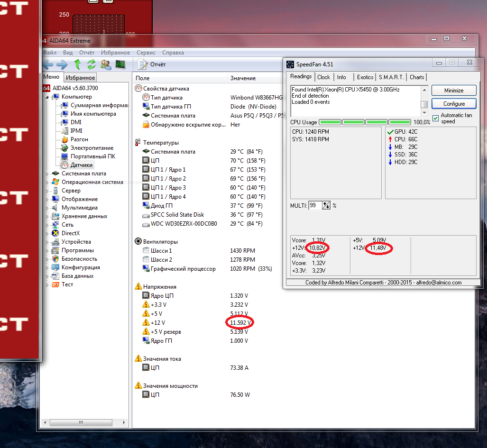The width and height of the screenshot is (487, 448).
Task: Click the SpeedFan log scrollbar down arrow
Action: (x=424, y=113)
